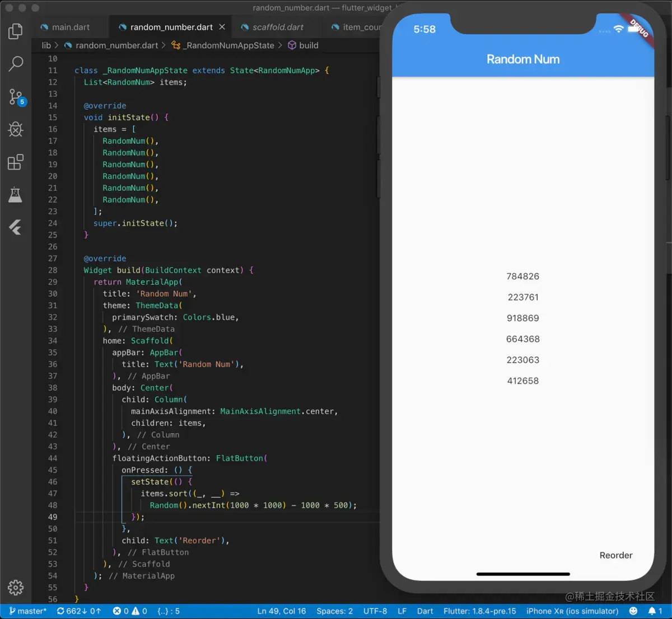Change end of line sequence LF

(x=402, y=611)
